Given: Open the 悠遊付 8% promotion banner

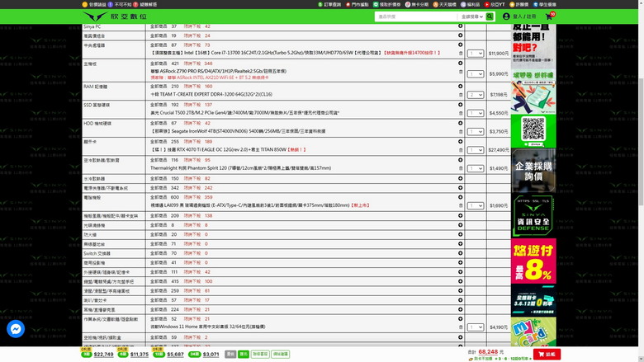Looking at the screenshot, I should click(533, 261).
